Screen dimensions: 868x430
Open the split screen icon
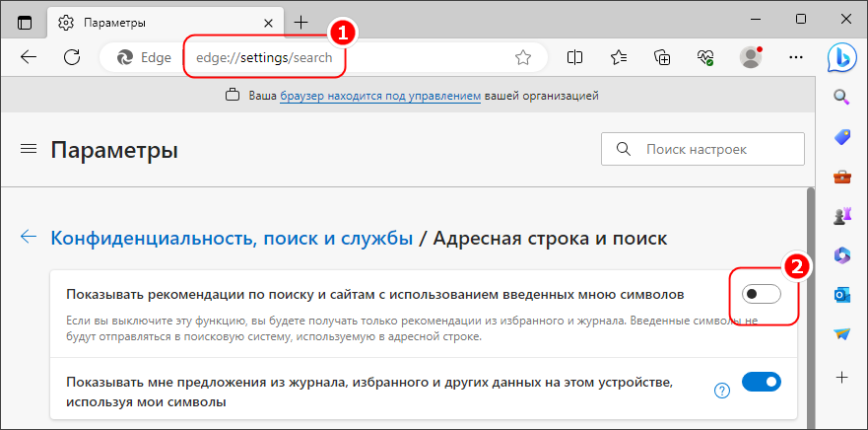pos(575,57)
